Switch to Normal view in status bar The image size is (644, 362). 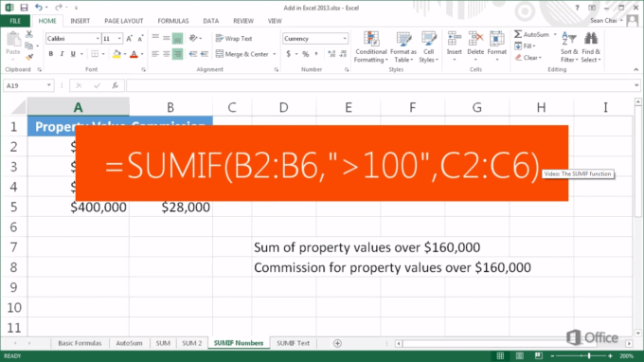click(x=500, y=355)
